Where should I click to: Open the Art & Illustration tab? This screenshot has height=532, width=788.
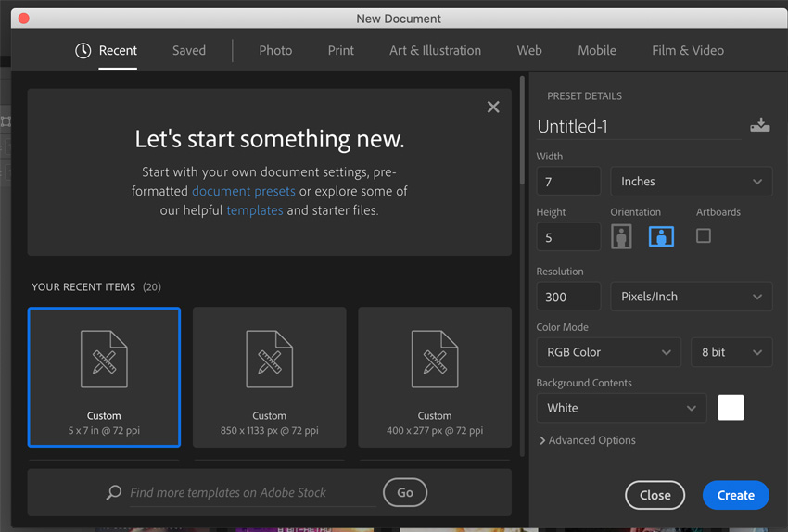tap(435, 50)
